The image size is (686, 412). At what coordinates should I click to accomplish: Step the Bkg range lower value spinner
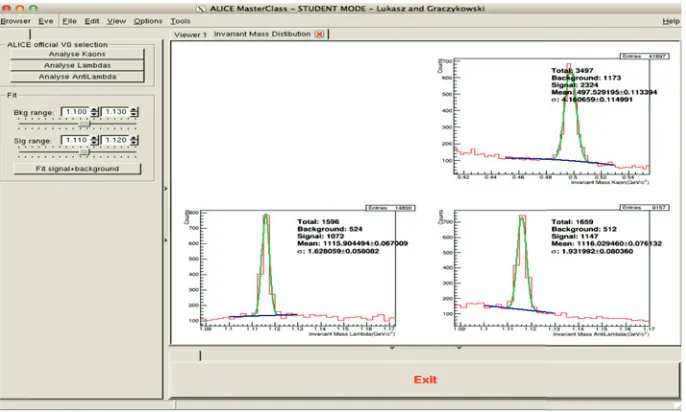click(94, 112)
